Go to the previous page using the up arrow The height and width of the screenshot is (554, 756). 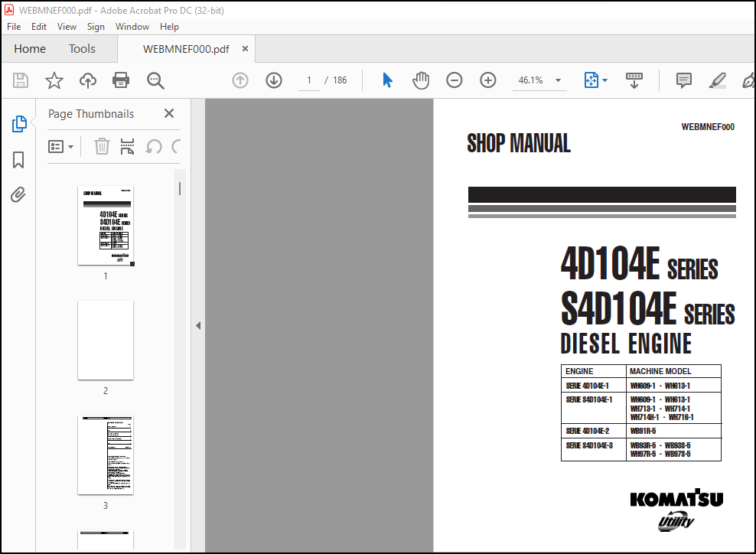click(240, 80)
